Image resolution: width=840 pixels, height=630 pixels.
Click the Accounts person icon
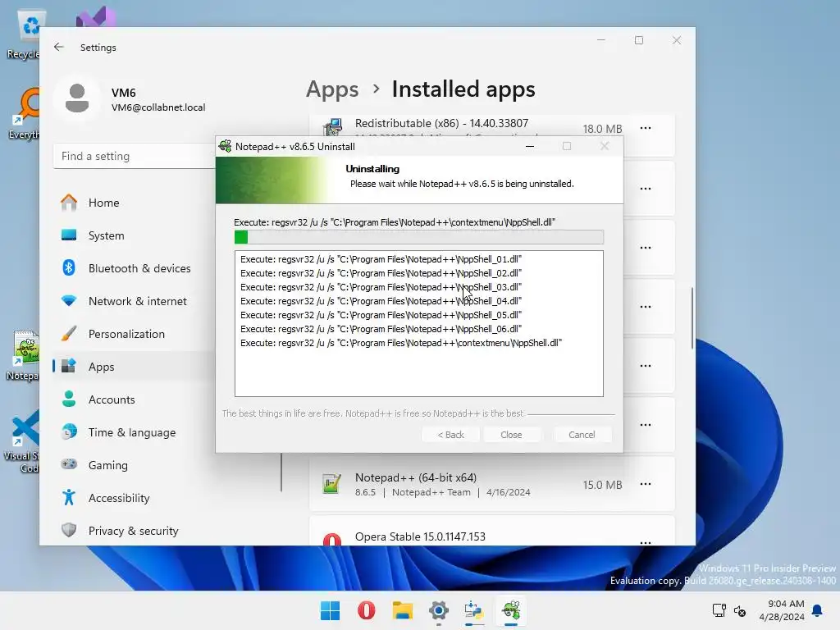69,399
